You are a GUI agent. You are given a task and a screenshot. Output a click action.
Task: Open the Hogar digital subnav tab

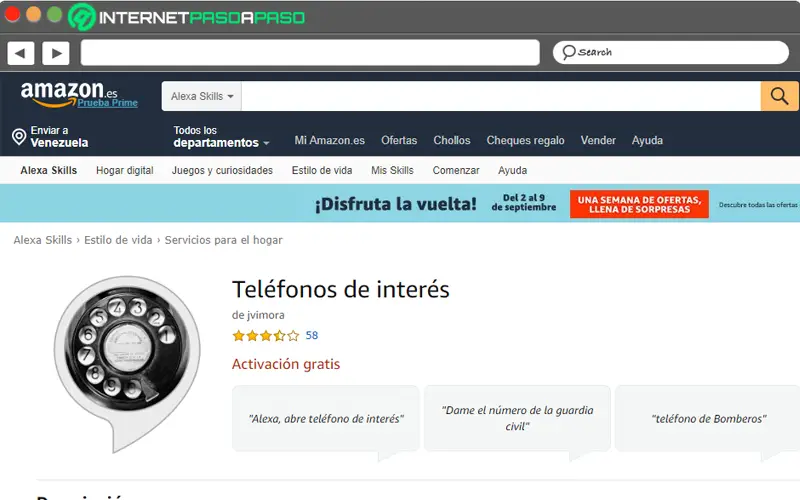(125, 170)
